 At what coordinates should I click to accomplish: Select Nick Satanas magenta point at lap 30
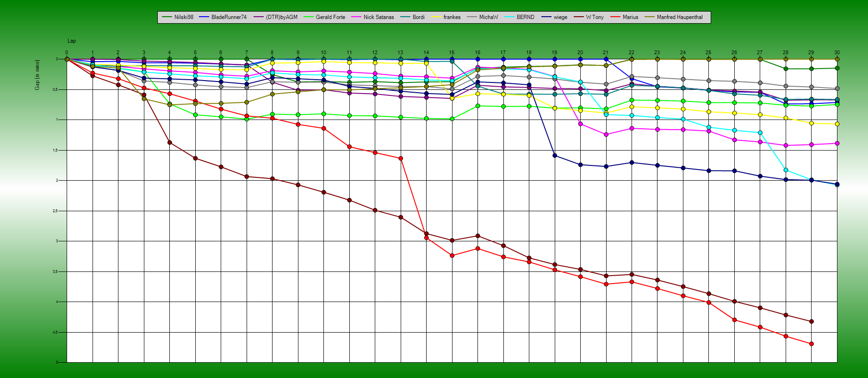[x=837, y=144]
